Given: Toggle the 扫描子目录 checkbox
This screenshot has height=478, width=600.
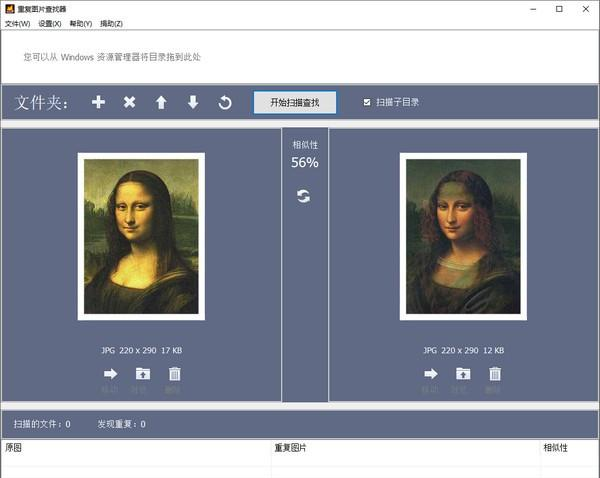Looking at the screenshot, I should tap(367, 102).
